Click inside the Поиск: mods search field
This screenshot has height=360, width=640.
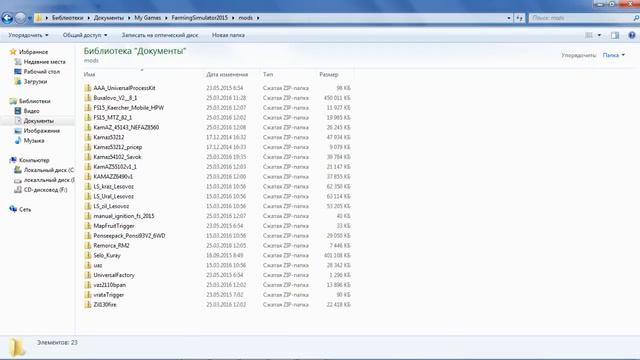coord(580,18)
